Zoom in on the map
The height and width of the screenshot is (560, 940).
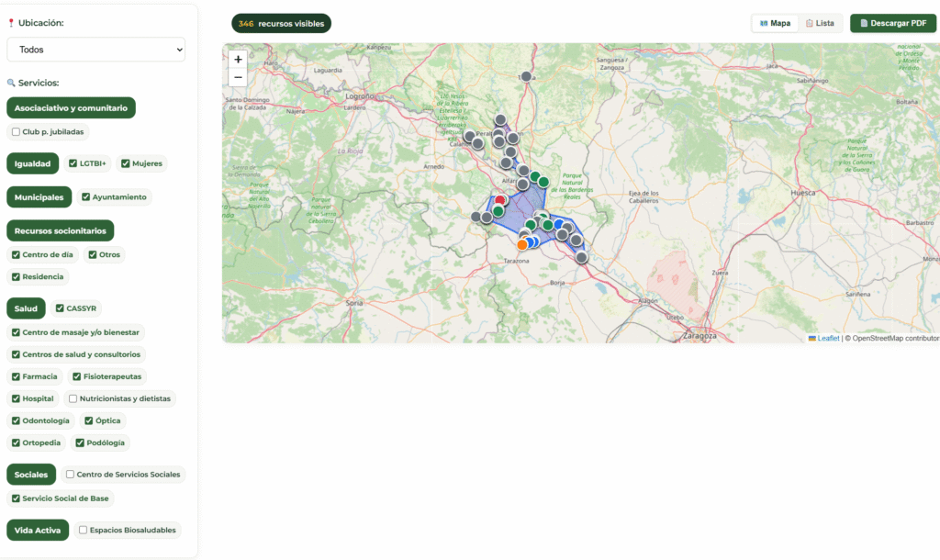click(x=238, y=60)
